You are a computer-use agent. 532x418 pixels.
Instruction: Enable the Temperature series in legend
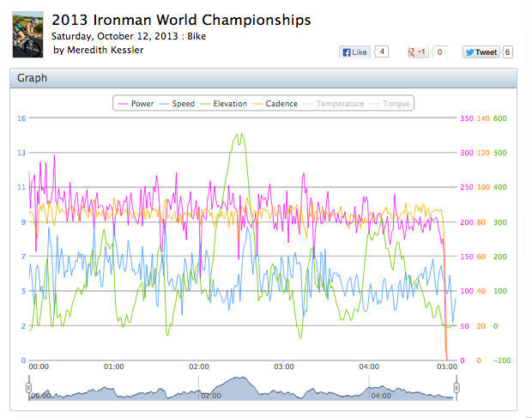point(338,104)
